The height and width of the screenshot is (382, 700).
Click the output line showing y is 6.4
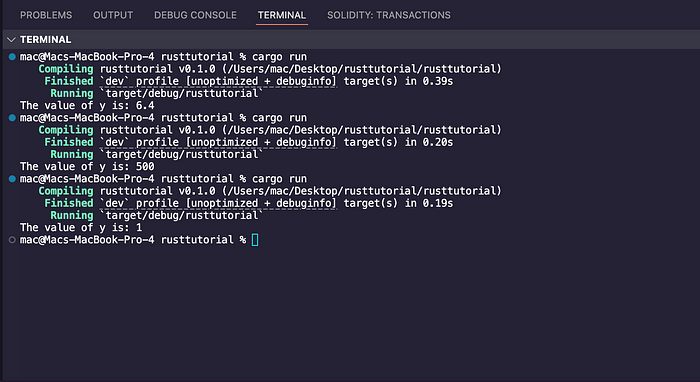(x=87, y=106)
